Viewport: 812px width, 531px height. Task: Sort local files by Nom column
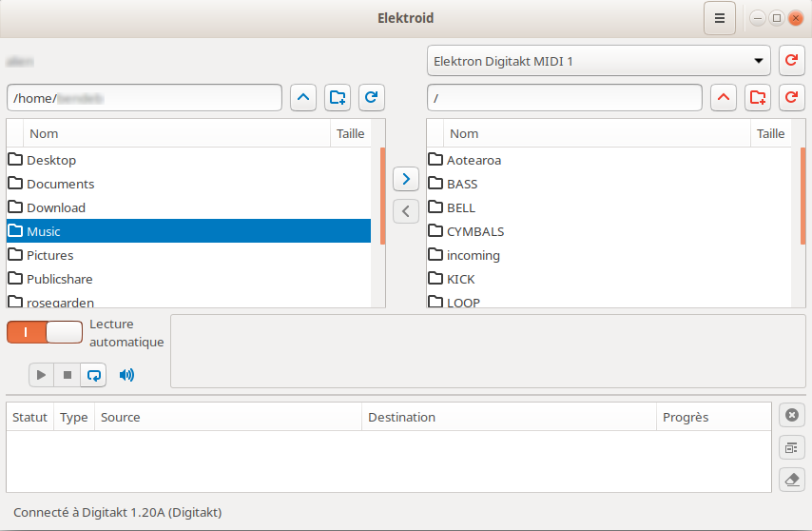point(176,134)
